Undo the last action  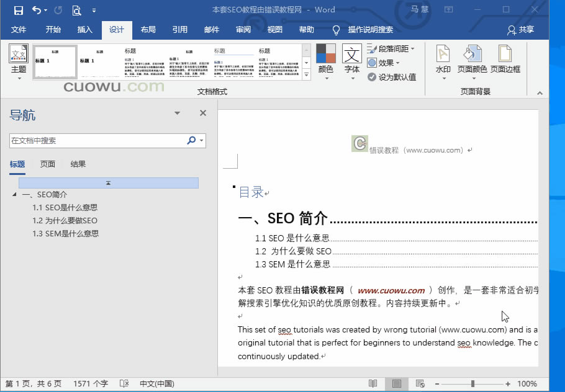click(x=37, y=10)
